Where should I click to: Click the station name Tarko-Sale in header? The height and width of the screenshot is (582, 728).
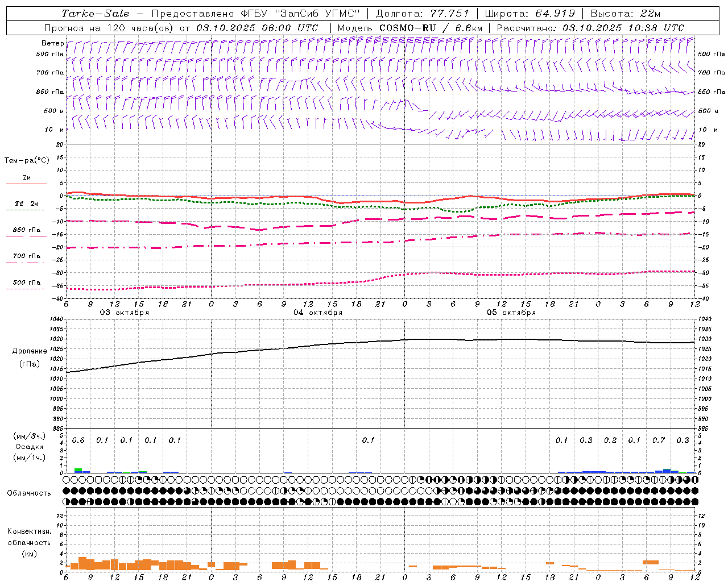[x=95, y=14]
